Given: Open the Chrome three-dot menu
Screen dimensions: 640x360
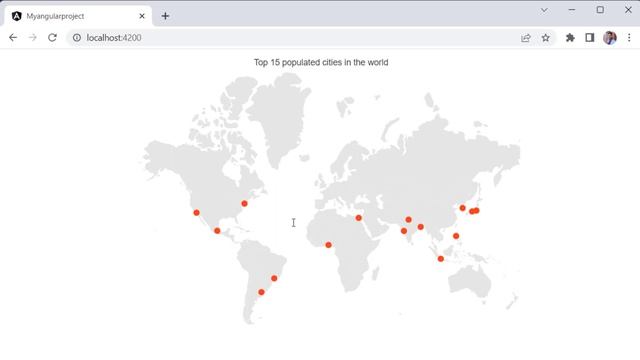Looking at the screenshot, I should [629, 38].
